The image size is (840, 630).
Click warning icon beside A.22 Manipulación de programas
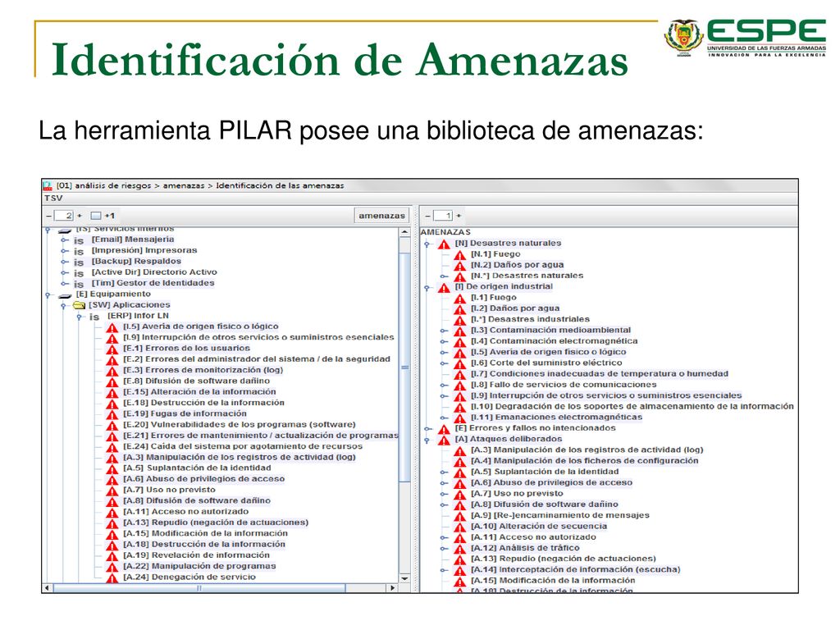tap(112, 567)
